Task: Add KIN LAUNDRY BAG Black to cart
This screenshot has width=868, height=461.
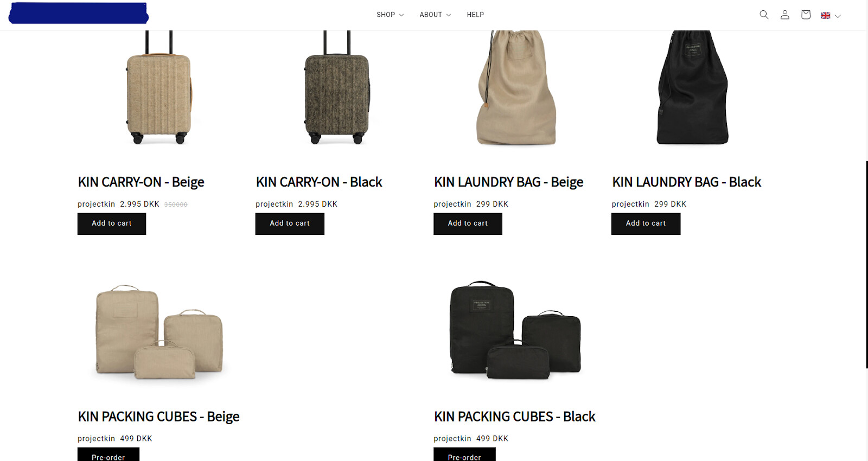Action: 646,223
